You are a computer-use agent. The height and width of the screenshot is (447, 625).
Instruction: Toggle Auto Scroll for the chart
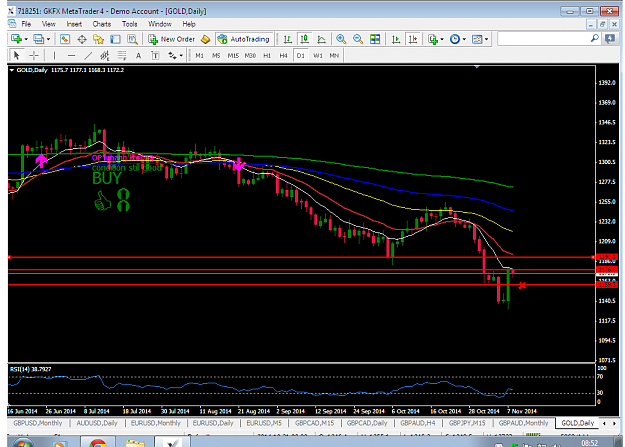[x=396, y=39]
